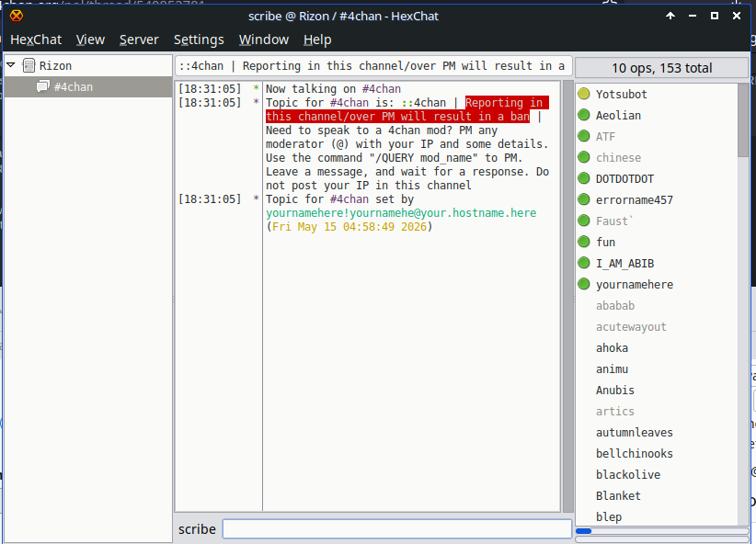Click the green op dot beside errorname457

(x=584, y=199)
